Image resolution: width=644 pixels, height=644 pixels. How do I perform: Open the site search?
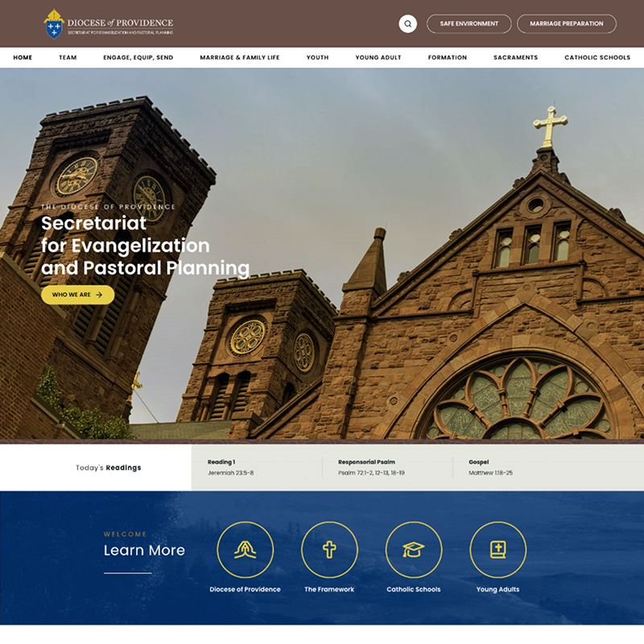point(407,23)
